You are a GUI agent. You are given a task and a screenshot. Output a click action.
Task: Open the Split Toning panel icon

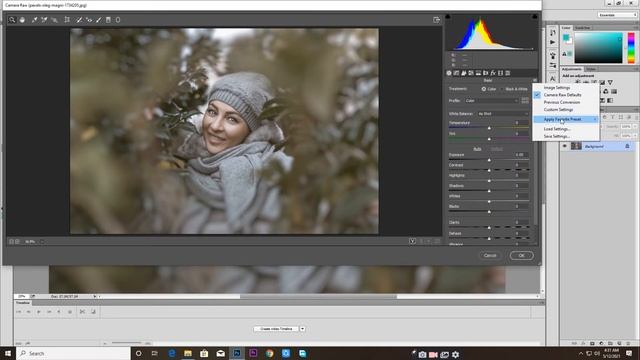point(478,73)
